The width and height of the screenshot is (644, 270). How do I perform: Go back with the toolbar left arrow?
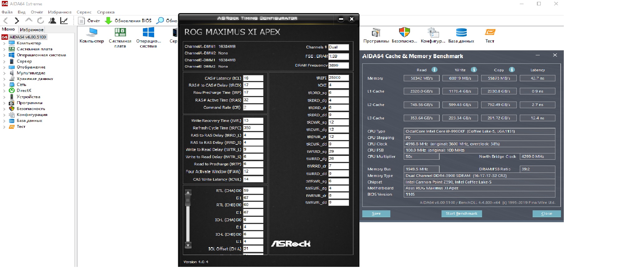click(x=6, y=21)
